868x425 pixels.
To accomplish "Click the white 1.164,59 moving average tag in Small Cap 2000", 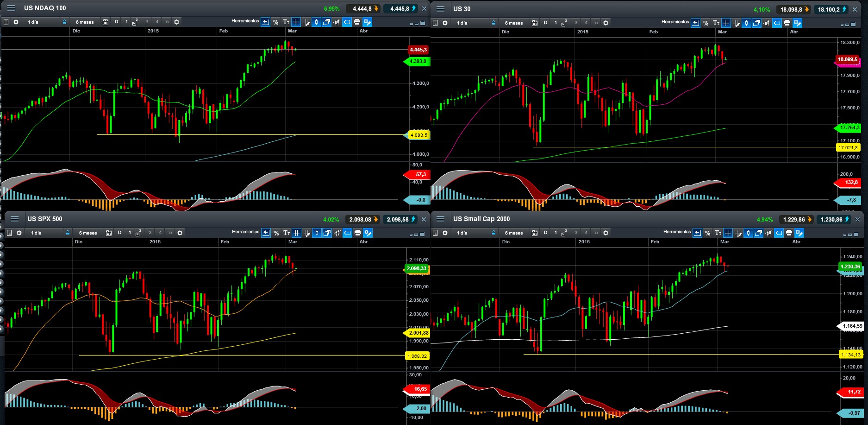I will click(850, 326).
